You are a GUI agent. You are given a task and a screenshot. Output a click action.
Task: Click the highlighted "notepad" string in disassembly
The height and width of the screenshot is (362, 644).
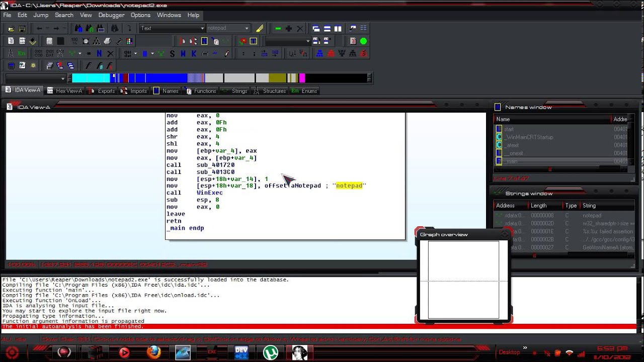(349, 186)
